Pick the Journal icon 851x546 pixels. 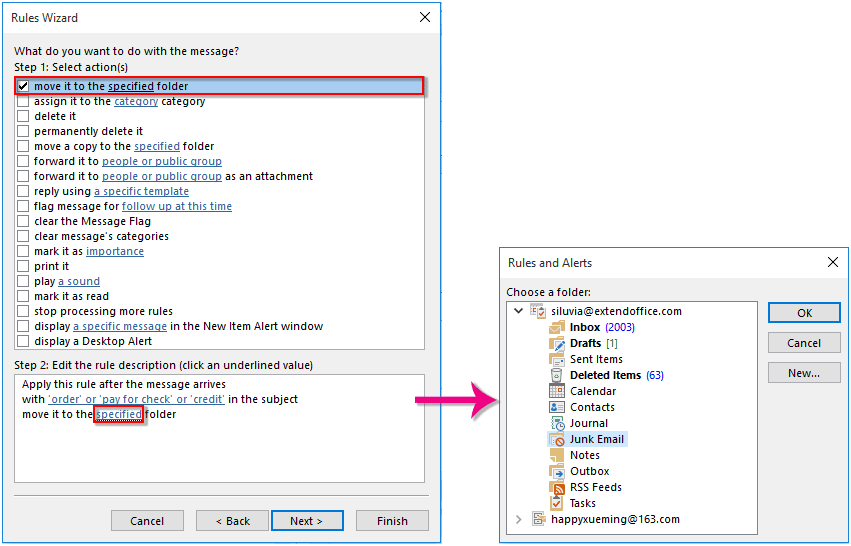[x=557, y=423]
